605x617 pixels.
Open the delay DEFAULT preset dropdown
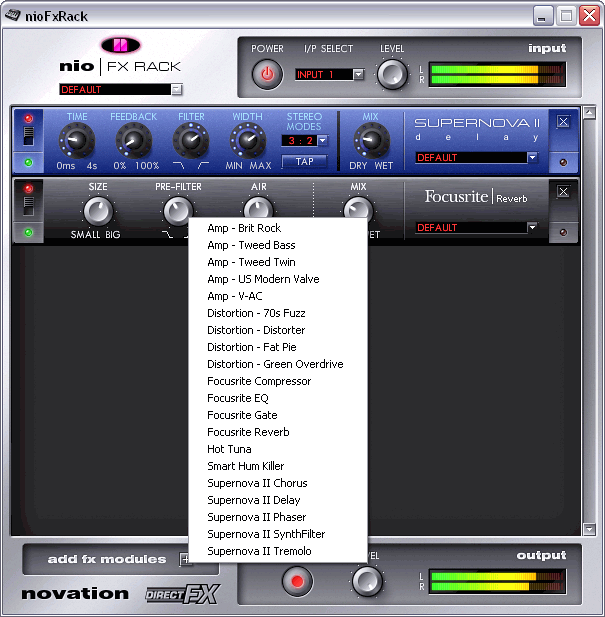[x=532, y=157]
